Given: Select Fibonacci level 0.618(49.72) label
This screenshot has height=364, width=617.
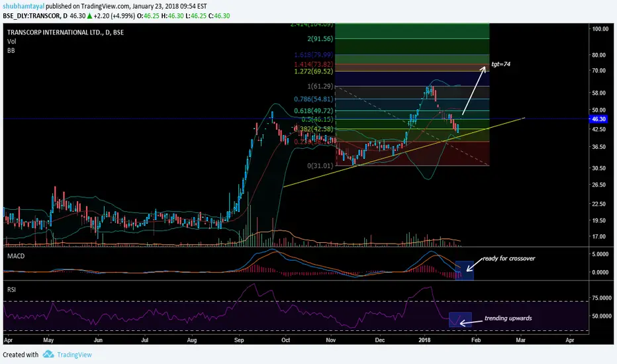Looking at the screenshot, I should [x=314, y=111].
